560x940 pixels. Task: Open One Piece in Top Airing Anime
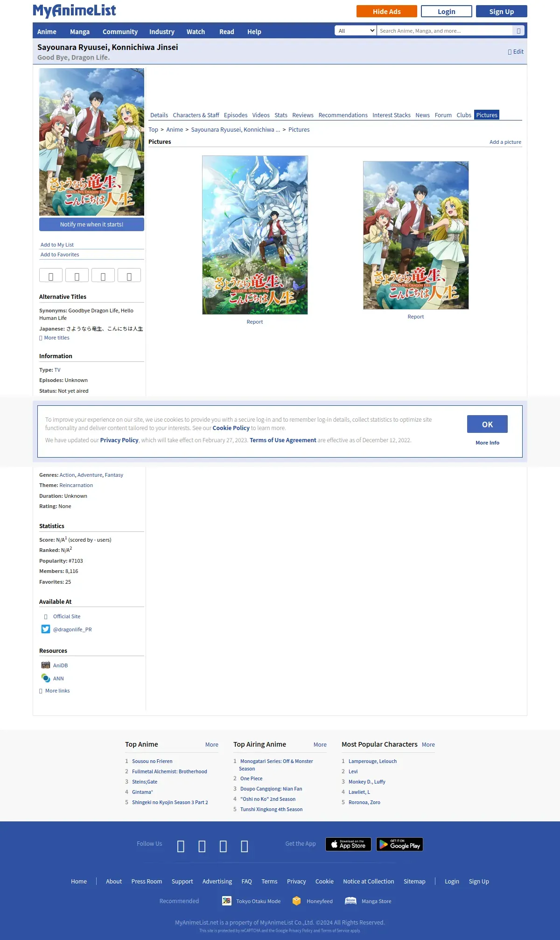(251, 778)
